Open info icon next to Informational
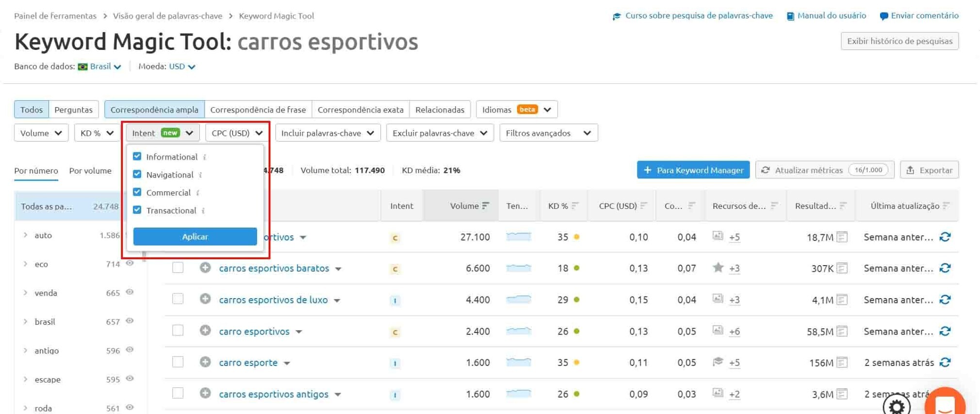Viewport: 980px width, 414px height. point(205,157)
